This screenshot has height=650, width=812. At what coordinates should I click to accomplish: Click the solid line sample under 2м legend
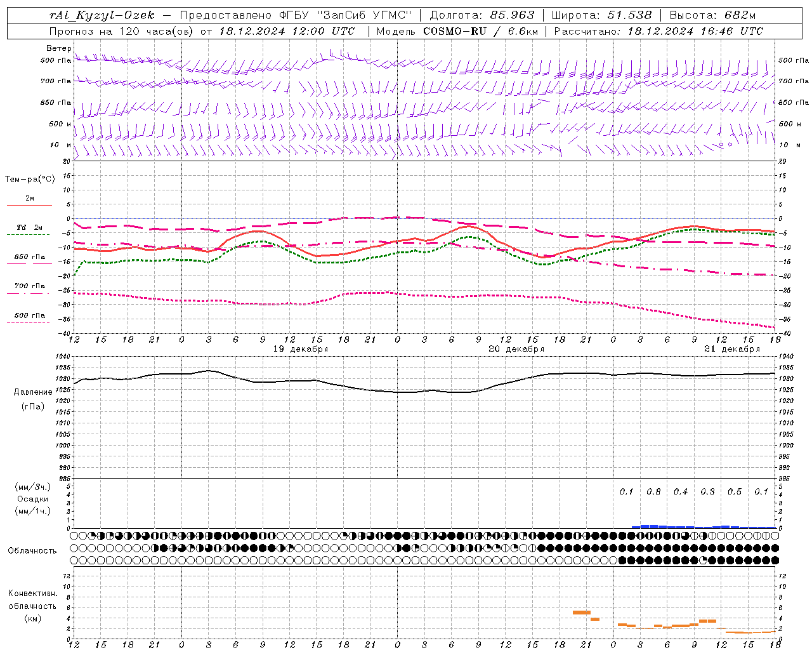tap(29, 206)
